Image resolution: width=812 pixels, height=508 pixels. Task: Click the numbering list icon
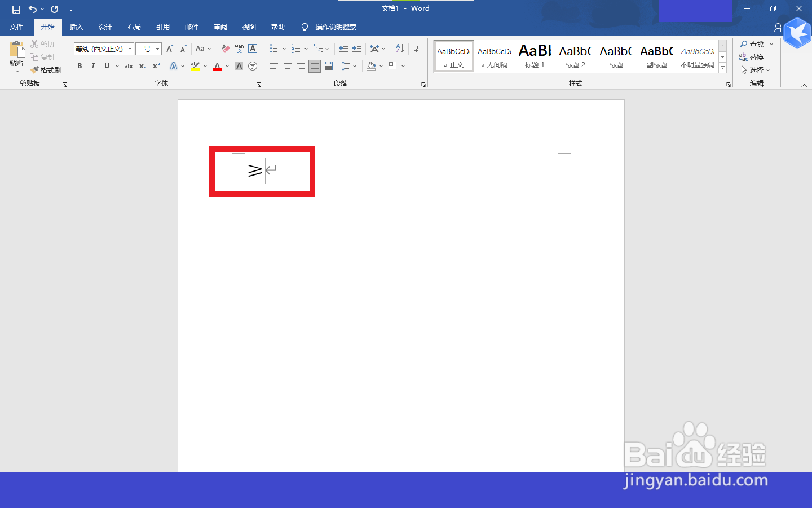[296, 49]
